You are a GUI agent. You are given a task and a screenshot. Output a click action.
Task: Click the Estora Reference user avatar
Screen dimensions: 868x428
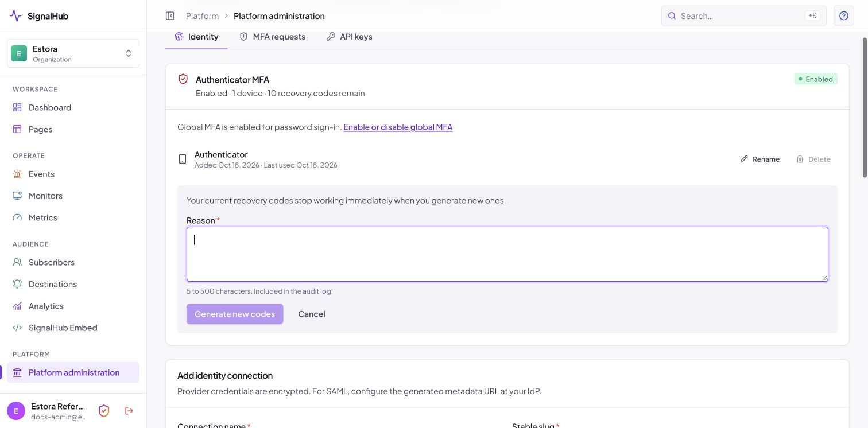[16, 411]
